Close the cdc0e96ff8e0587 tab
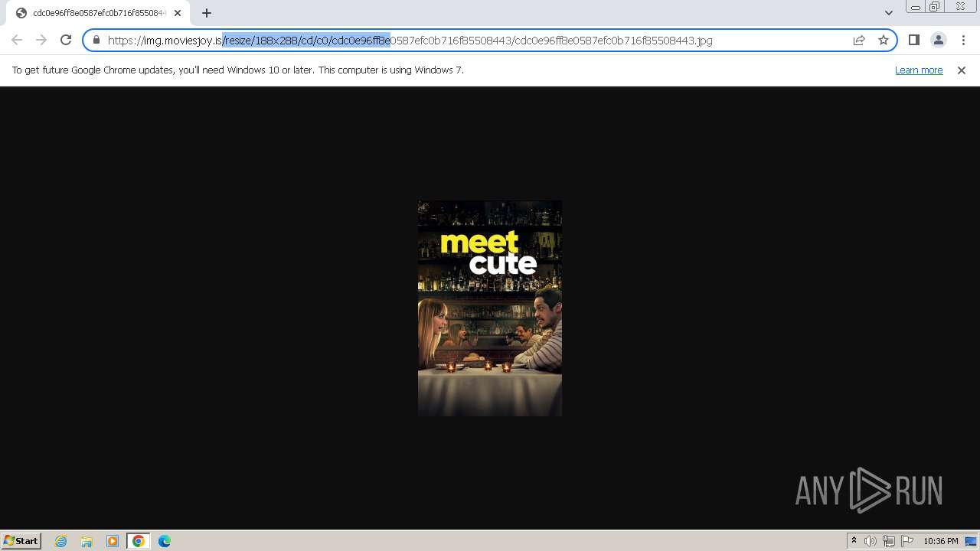 [x=178, y=13]
